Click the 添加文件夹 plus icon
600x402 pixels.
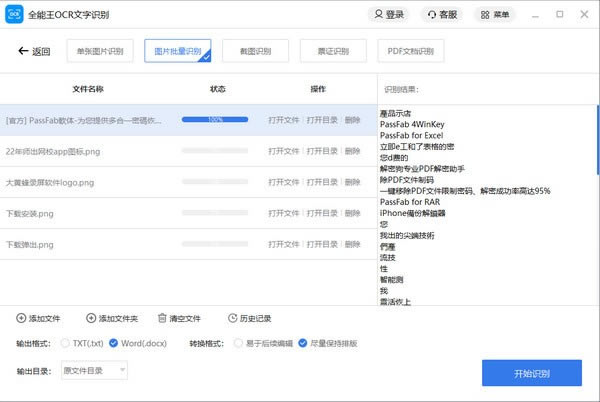[x=91, y=318]
